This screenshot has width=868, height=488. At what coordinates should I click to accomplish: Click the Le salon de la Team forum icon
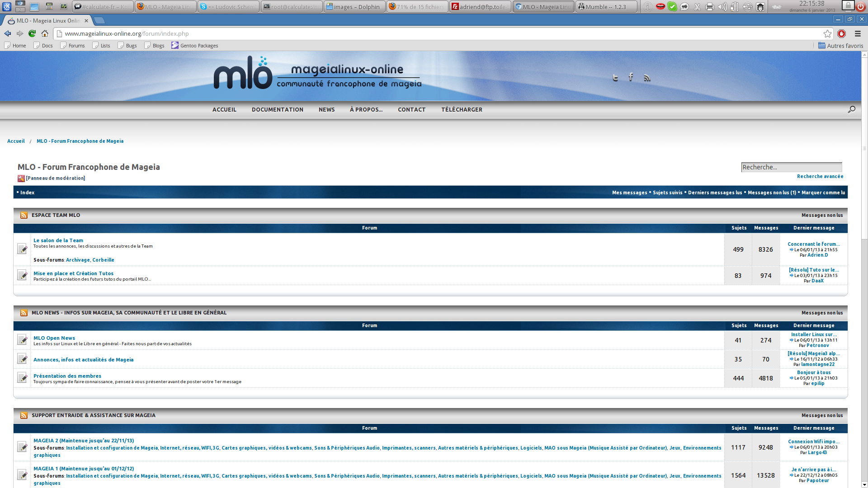(22, 249)
